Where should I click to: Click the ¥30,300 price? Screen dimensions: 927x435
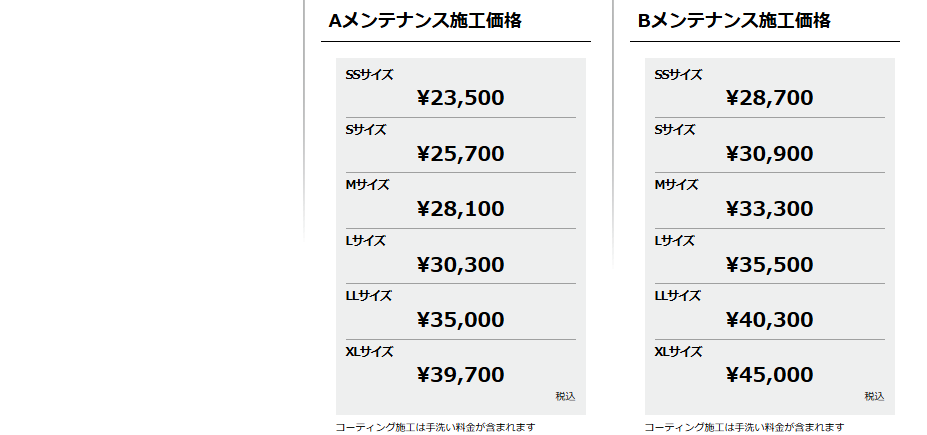coord(460,265)
